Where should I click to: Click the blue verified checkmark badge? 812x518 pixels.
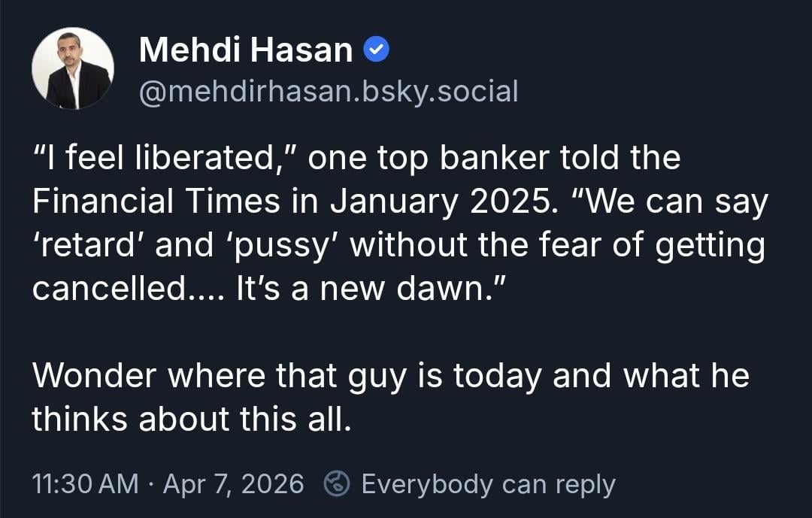(x=376, y=51)
